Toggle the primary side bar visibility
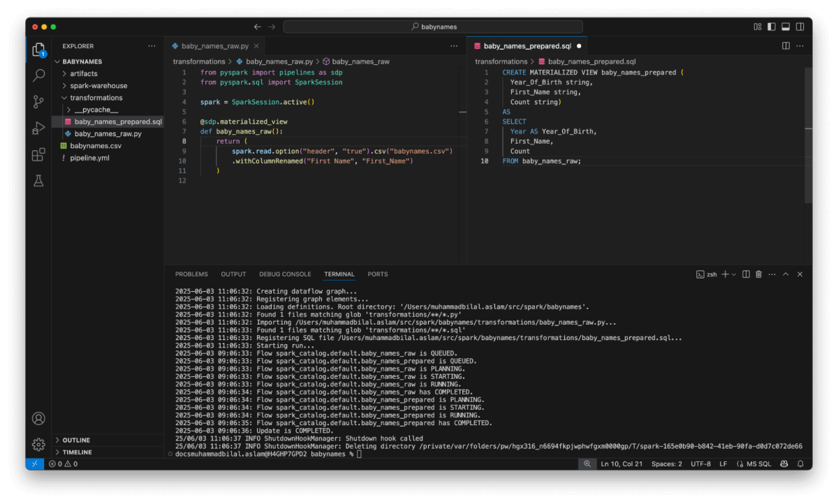This screenshot has height=504, width=838. point(772,27)
